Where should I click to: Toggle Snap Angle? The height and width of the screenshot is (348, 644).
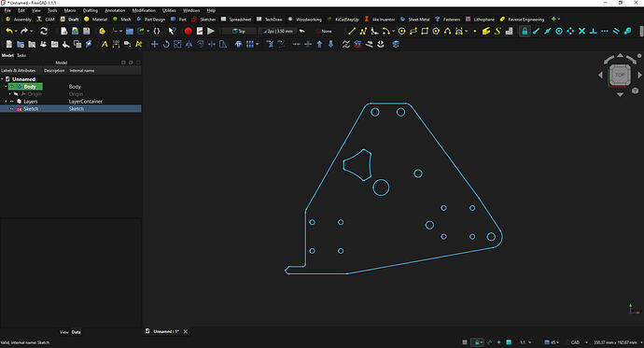pyautogui.click(x=570, y=31)
